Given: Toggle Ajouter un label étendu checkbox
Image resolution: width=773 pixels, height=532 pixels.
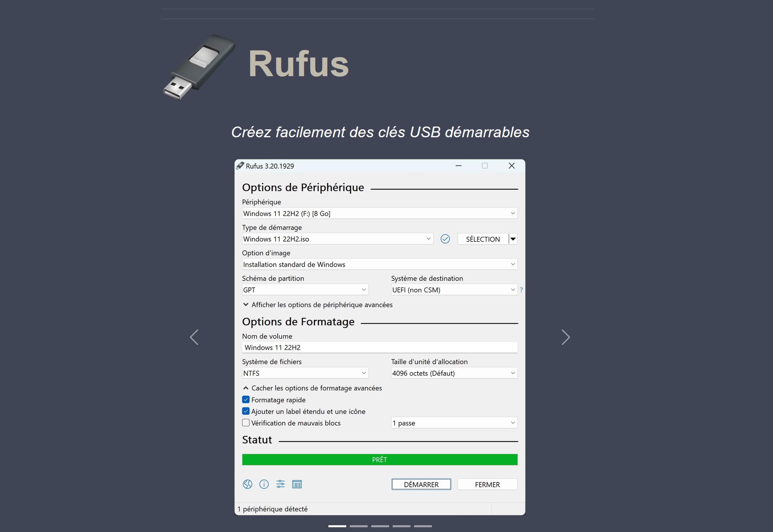Looking at the screenshot, I should click(246, 411).
